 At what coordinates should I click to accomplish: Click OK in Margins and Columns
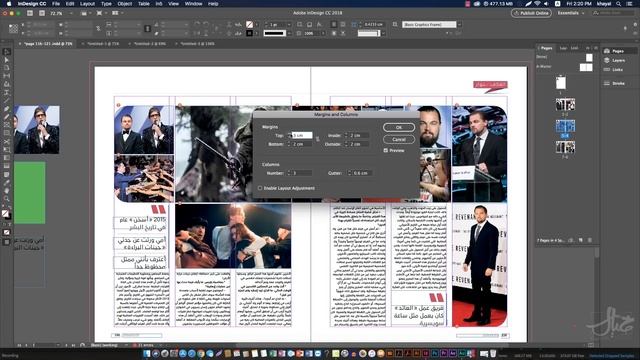399,127
